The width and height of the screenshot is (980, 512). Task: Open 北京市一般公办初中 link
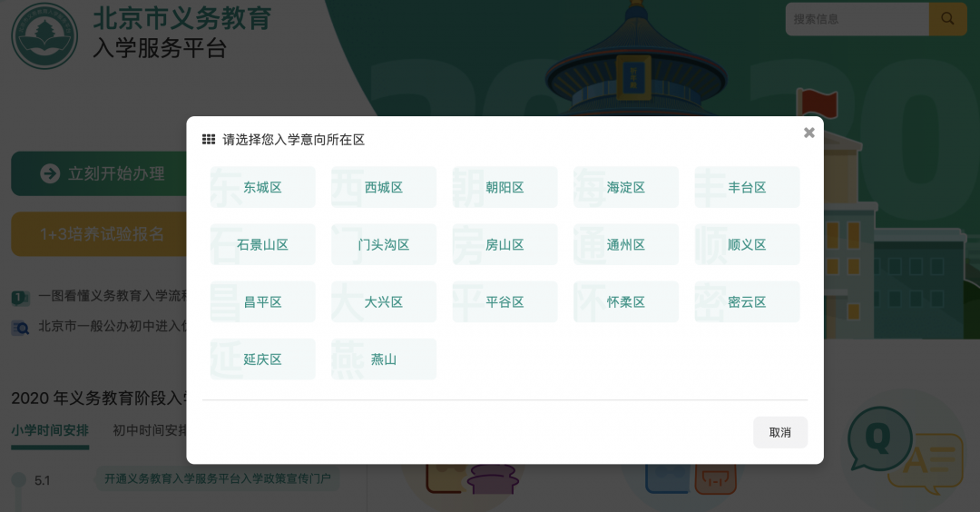tap(113, 326)
